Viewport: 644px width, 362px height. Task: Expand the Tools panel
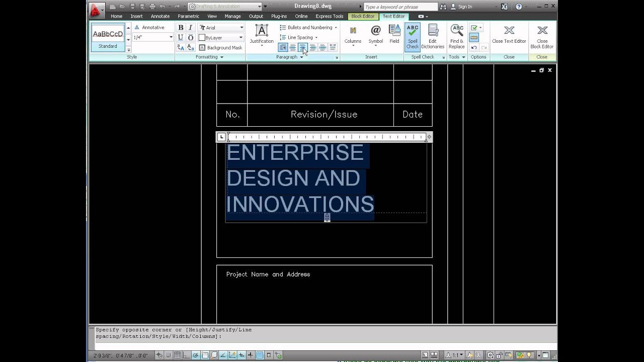pos(457,57)
